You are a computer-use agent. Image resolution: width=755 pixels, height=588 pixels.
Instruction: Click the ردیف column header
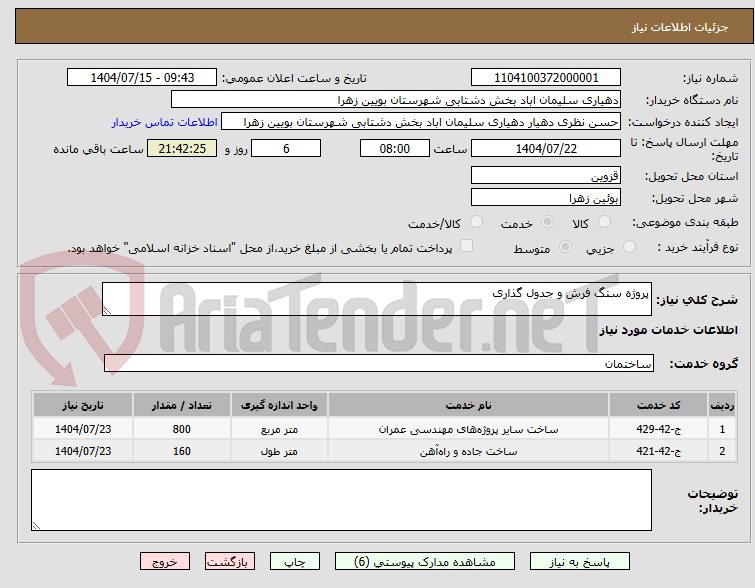tap(722, 405)
